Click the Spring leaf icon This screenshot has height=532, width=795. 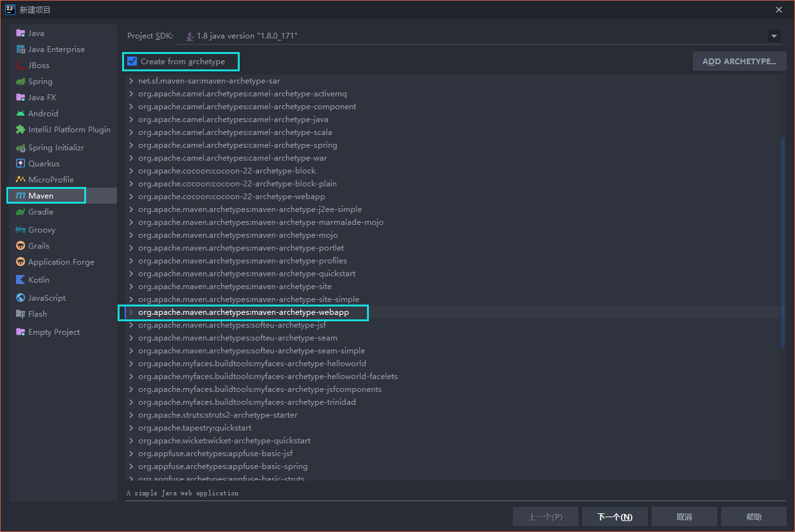click(21, 82)
